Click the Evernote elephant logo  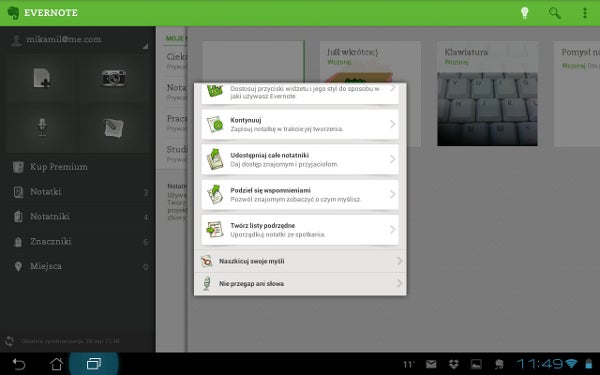[13, 13]
